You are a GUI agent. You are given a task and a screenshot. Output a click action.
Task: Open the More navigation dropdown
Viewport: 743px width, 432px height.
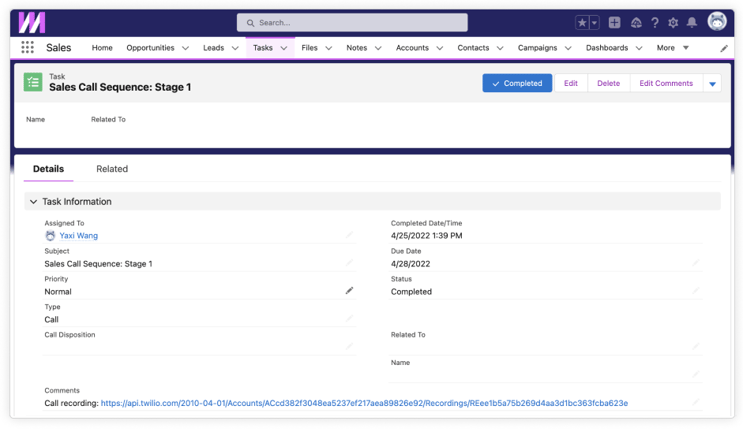[672, 48]
